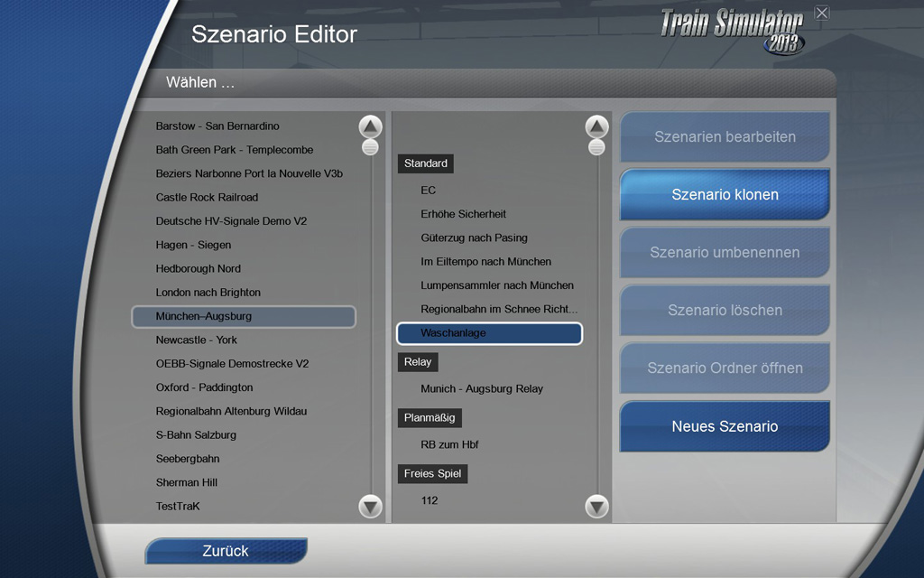Viewport: 924px width, 578px height.
Task: Click the Freies Spiel category header
Action: [x=432, y=473]
